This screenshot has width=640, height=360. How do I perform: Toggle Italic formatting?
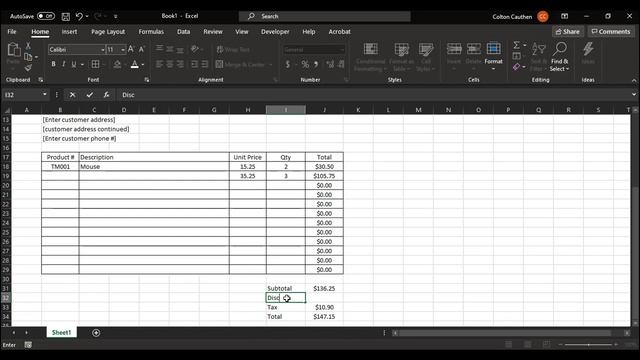point(64,64)
